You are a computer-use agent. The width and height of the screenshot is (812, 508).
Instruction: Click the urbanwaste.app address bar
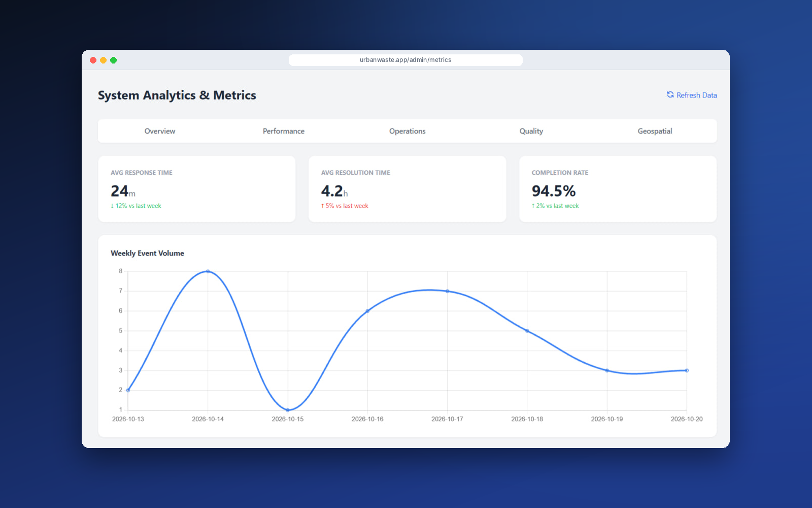click(405, 60)
